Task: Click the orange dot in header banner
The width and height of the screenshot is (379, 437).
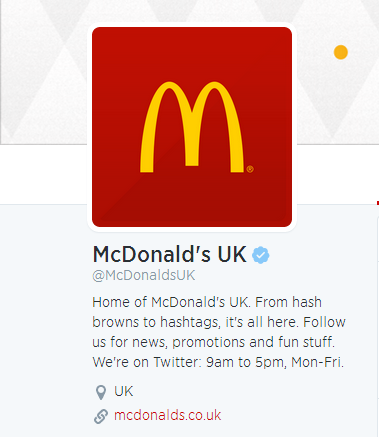Action: 341,52
